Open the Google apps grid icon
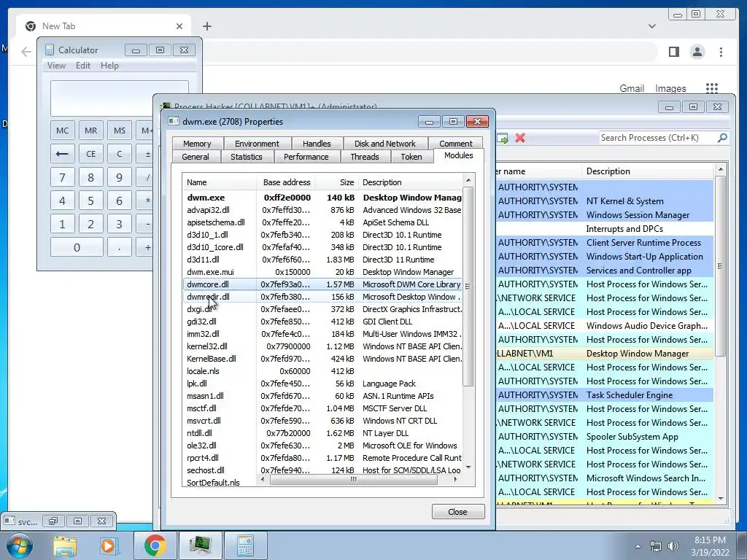 [712, 88]
